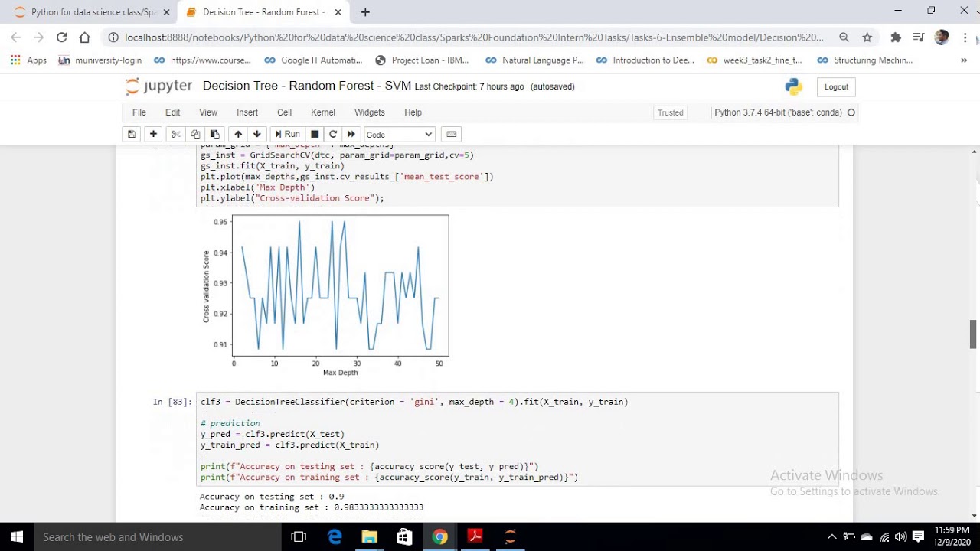
Task: Open the Kernel menu
Action: [x=323, y=112]
